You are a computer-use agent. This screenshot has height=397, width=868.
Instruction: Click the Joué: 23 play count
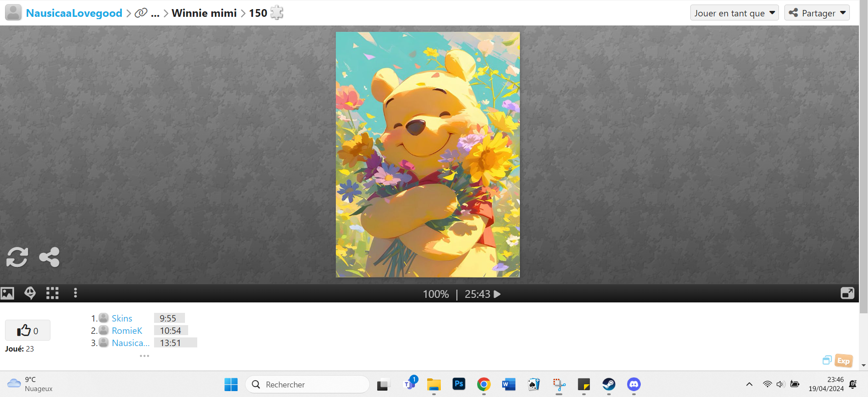coord(20,349)
